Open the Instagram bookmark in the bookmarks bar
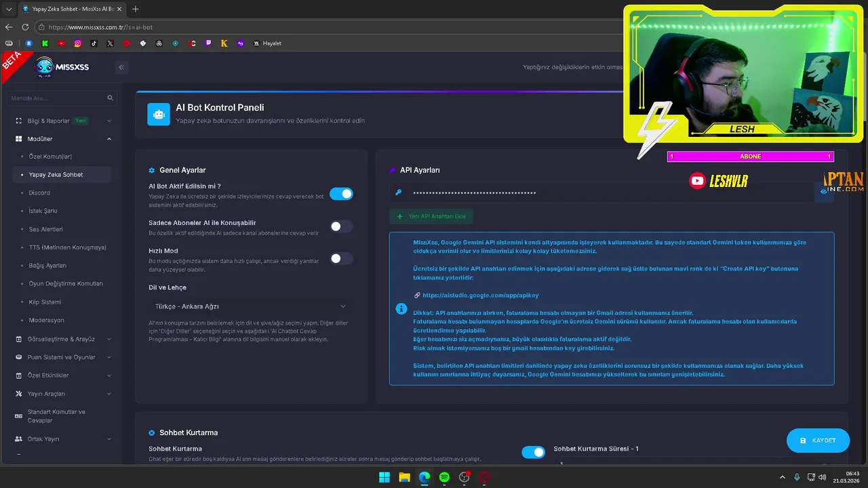The height and width of the screenshot is (488, 868). coord(78,43)
